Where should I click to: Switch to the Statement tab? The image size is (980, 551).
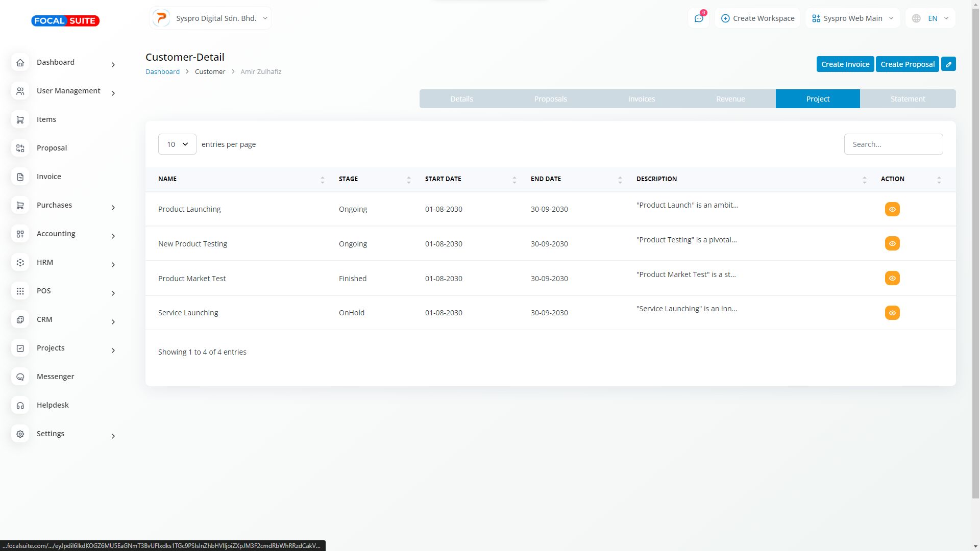pos(908,99)
